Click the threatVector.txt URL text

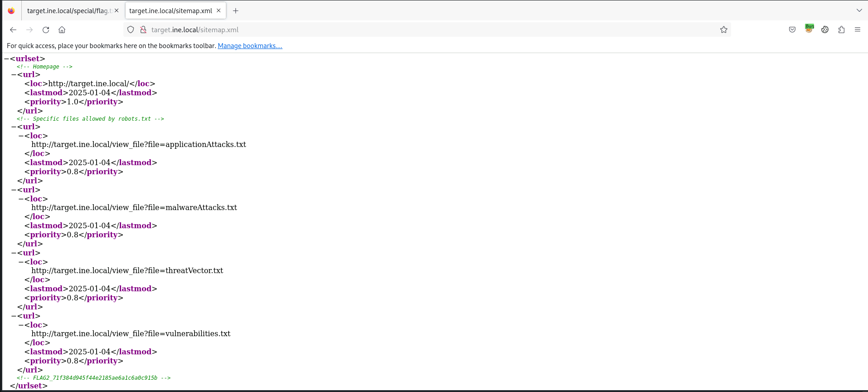point(127,270)
